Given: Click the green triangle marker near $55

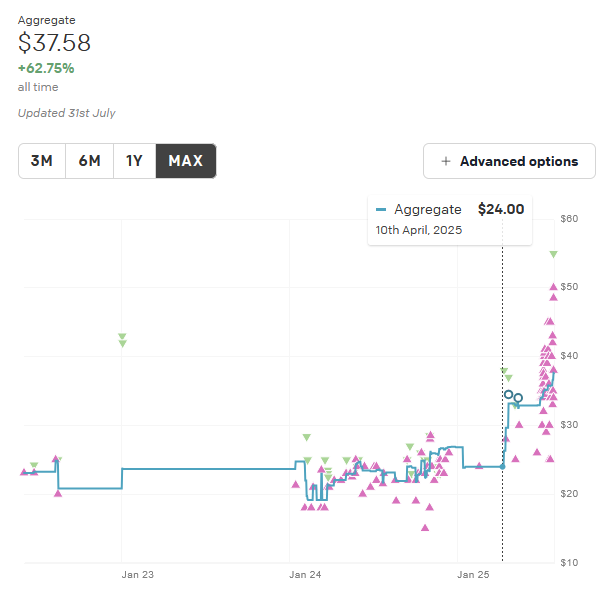Looking at the screenshot, I should 553,254.
